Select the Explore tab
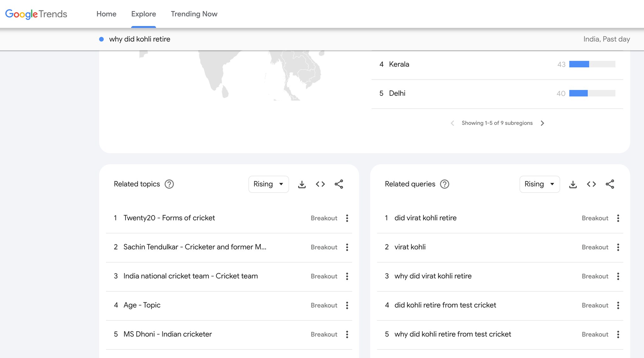This screenshot has width=644, height=358. pos(143,14)
